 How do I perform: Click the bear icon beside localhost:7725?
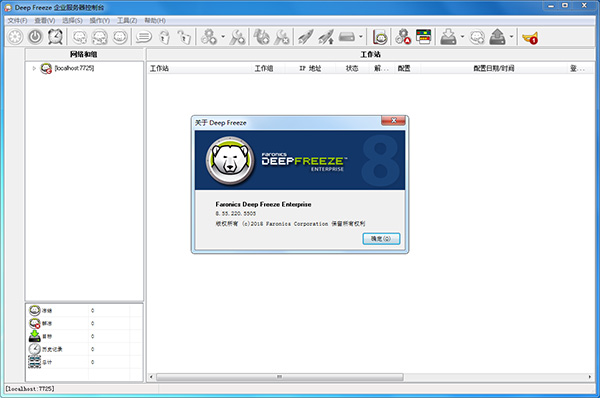(x=46, y=69)
